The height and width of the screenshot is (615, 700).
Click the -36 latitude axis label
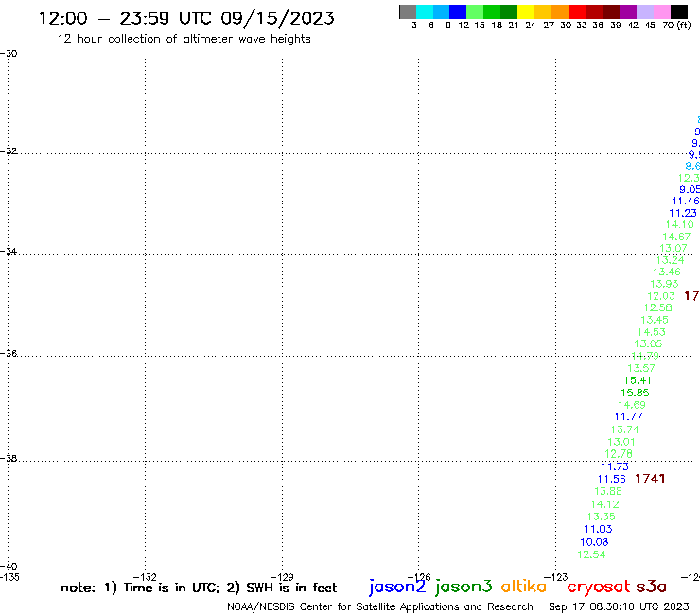click(9, 353)
